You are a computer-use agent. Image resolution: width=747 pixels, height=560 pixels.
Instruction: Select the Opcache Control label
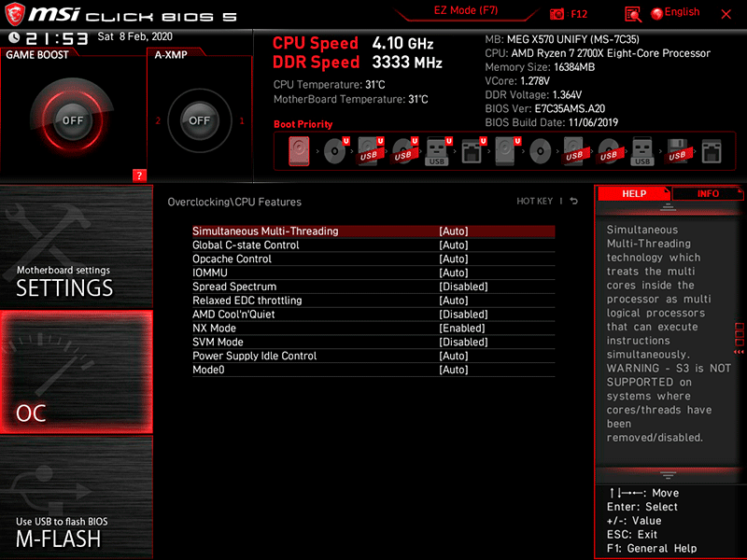pos(232,259)
